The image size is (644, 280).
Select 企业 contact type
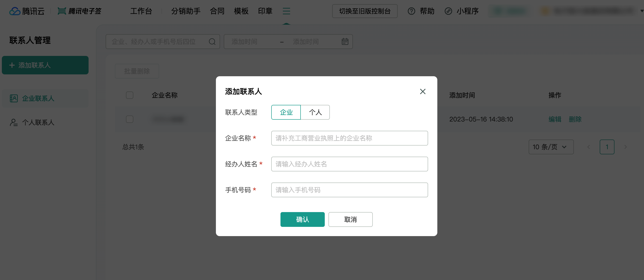pyautogui.click(x=286, y=112)
